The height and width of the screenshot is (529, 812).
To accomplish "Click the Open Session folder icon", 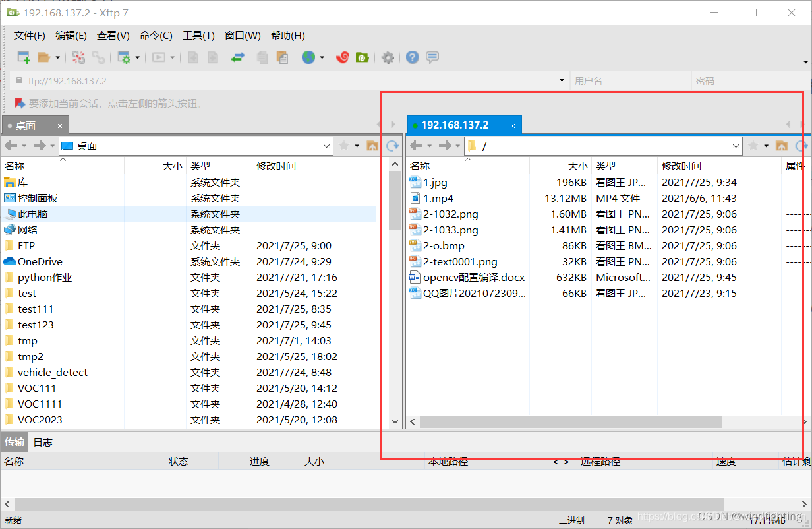I will point(43,57).
